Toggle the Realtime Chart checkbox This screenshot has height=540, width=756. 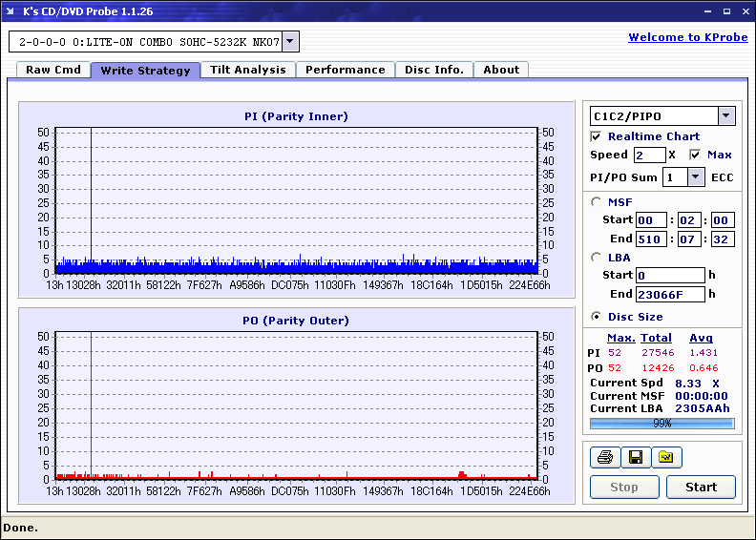(597, 136)
